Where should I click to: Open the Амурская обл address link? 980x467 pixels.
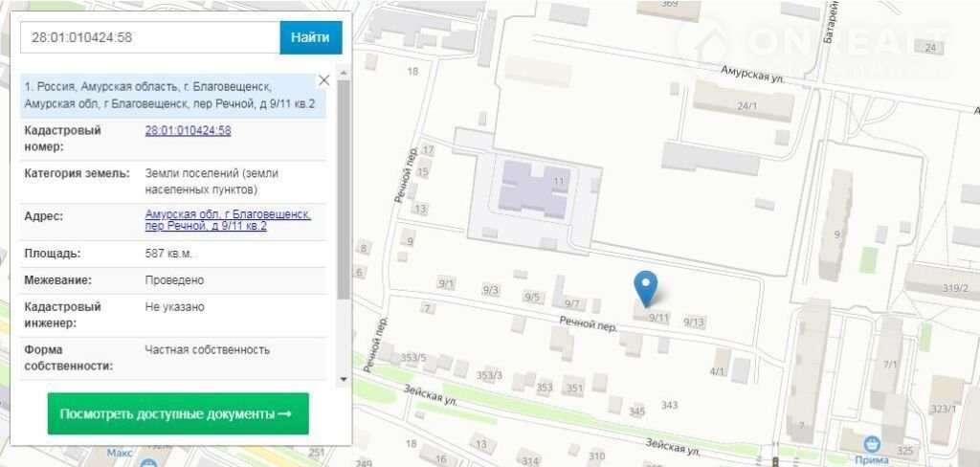(227, 220)
